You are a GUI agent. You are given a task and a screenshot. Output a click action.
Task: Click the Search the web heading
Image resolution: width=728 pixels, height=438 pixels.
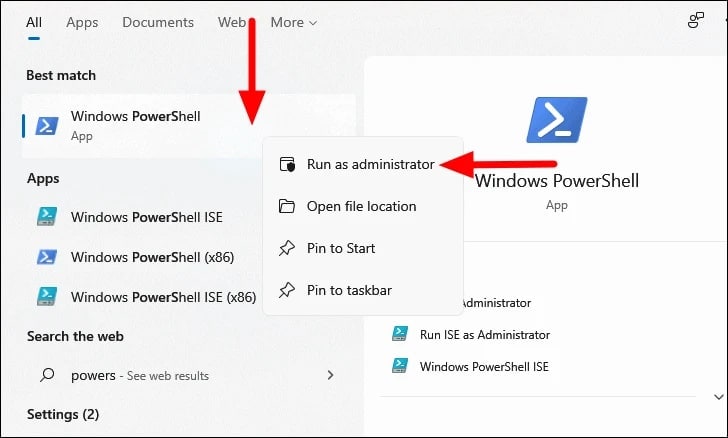(x=75, y=336)
